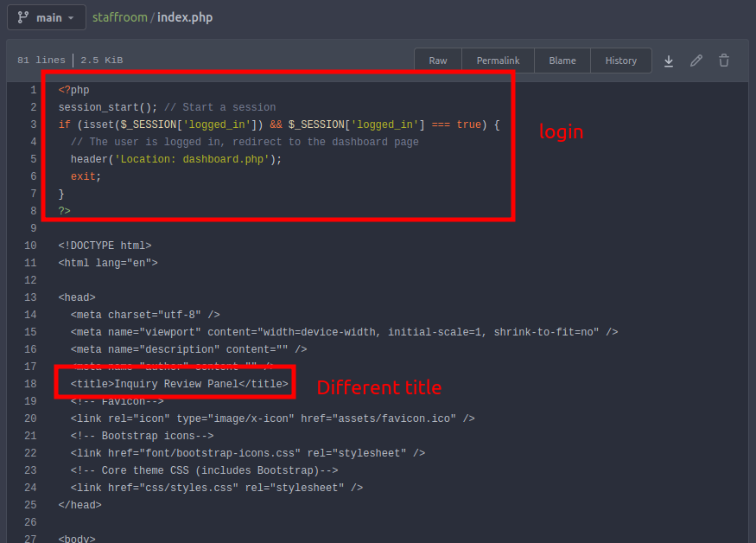756x543 pixels.
Task: Show the file History
Action: (x=620, y=61)
